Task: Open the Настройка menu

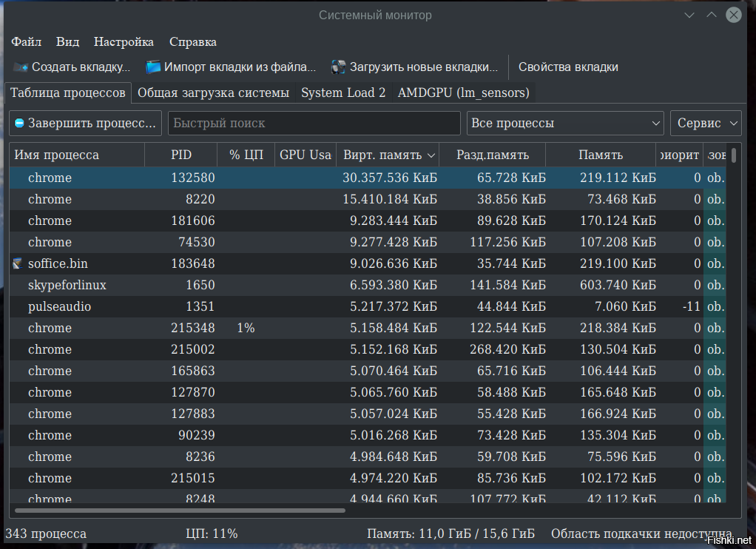Action: [124, 42]
